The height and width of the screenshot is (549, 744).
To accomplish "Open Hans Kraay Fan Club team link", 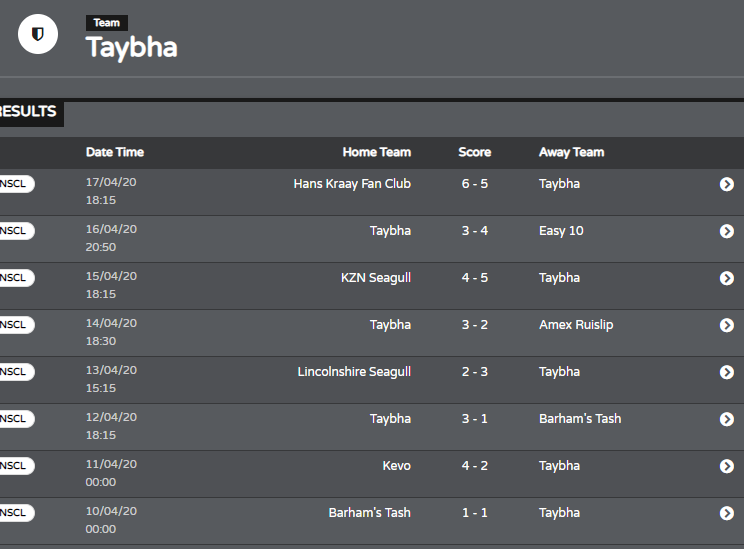I will (x=352, y=184).
